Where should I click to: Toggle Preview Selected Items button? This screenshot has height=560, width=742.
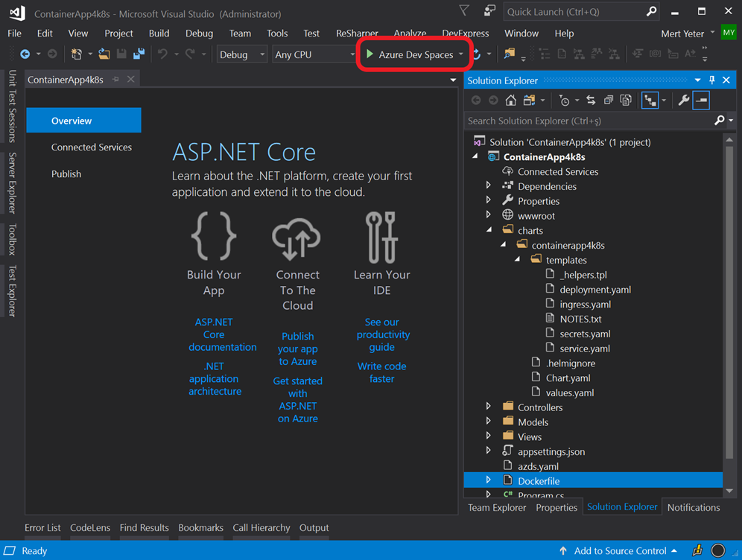[x=701, y=101]
